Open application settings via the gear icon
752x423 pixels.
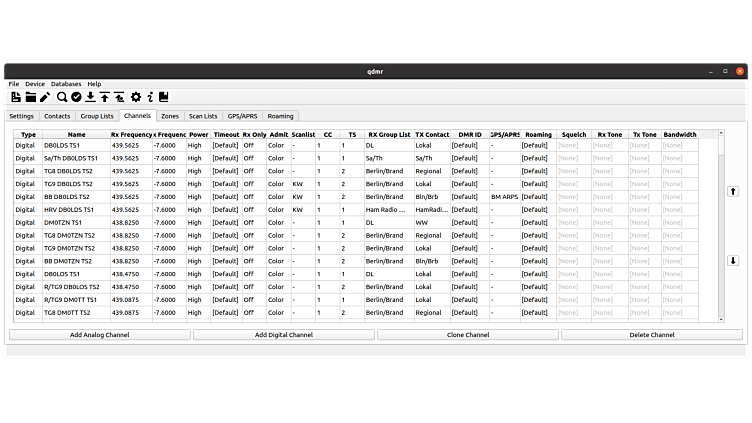tap(136, 97)
